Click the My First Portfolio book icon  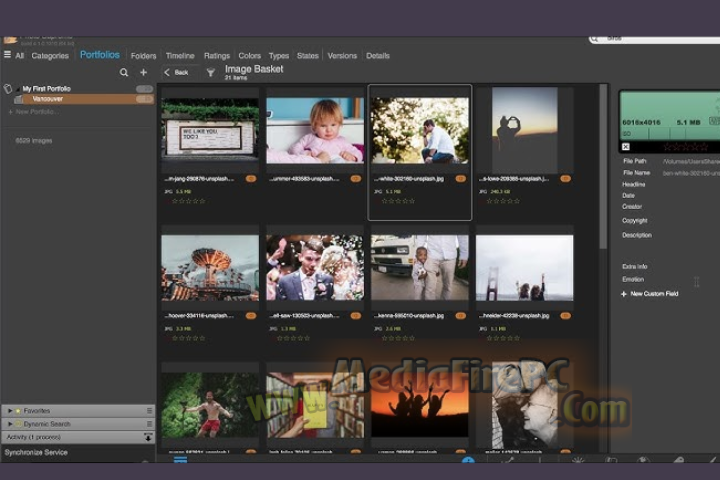tap(7, 89)
